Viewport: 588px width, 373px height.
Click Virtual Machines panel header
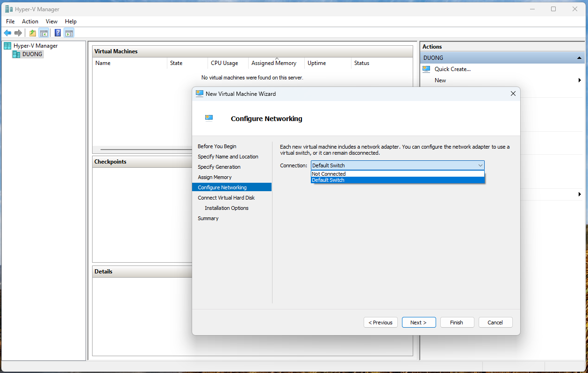252,51
